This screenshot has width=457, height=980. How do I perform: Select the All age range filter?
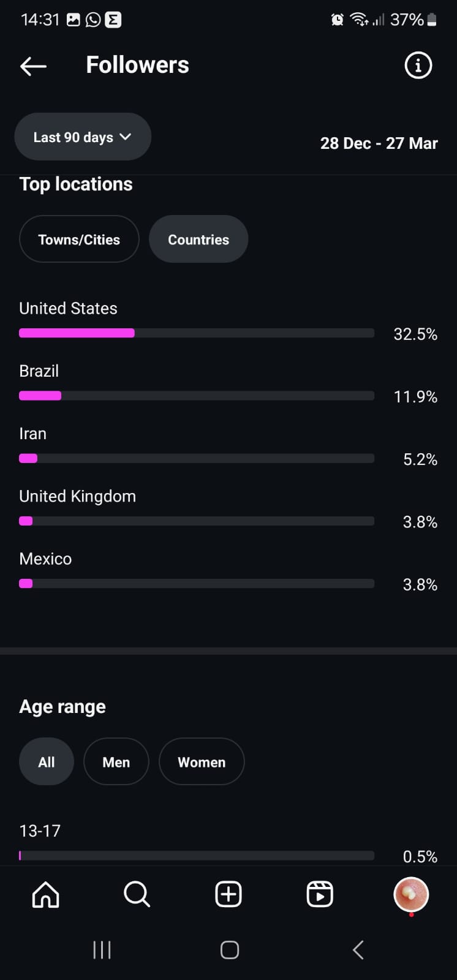pos(47,762)
